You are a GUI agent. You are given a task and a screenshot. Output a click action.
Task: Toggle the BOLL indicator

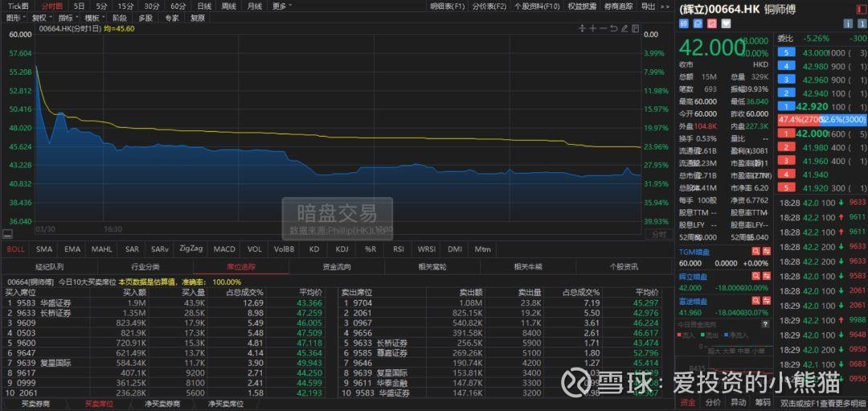[x=15, y=249]
